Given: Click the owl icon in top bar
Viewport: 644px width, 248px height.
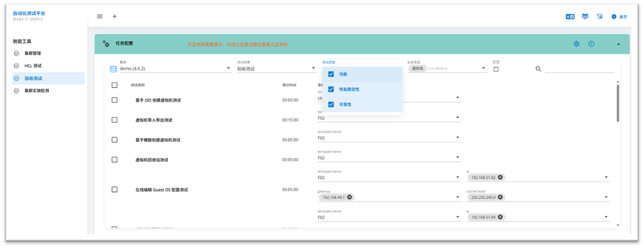Looking at the screenshot, I should [x=585, y=17].
